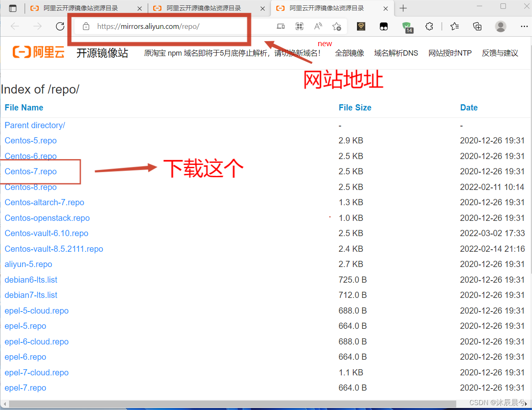Open the Collections icon

pos(477,26)
